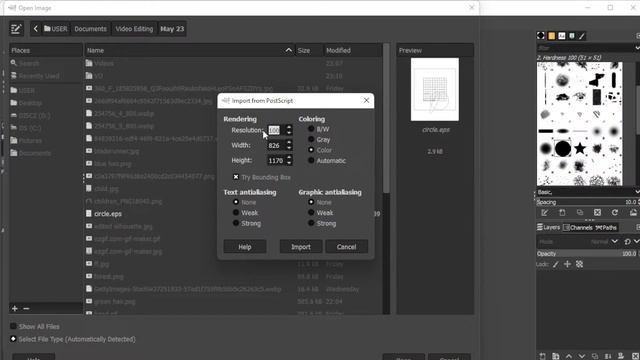640x360 pixels.
Task: Click the Height field stepper arrows
Action: (289, 160)
